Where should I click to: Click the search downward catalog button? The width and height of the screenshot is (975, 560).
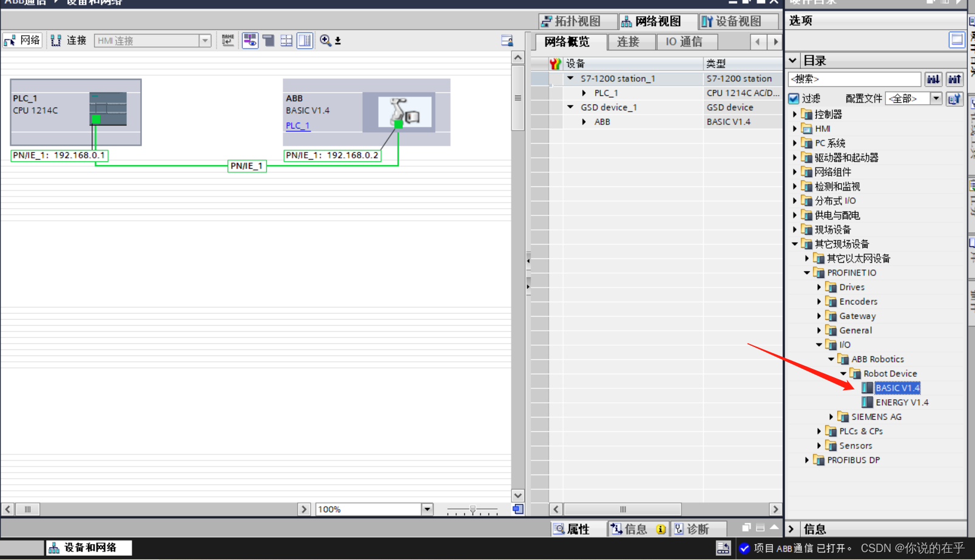[x=933, y=79]
